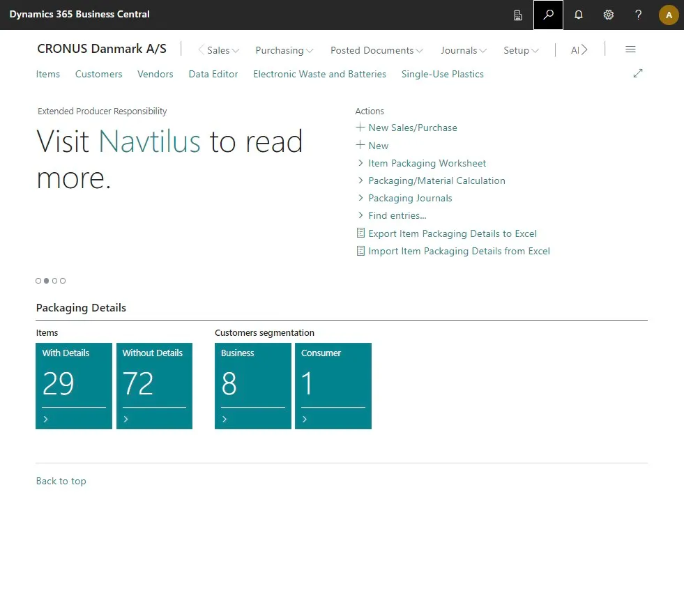This screenshot has width=684, height=616.
Task: Select the second headline carousel dot
Action: coord(46,281)
